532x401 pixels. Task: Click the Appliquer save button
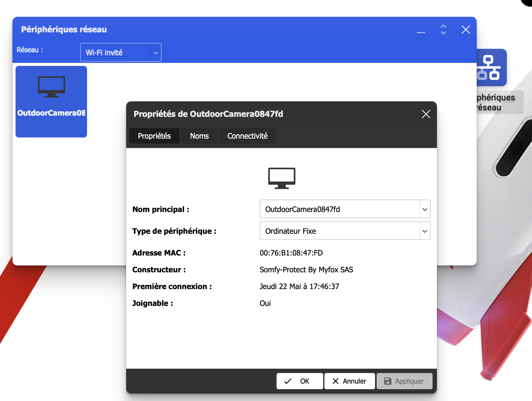click(404, 381)
